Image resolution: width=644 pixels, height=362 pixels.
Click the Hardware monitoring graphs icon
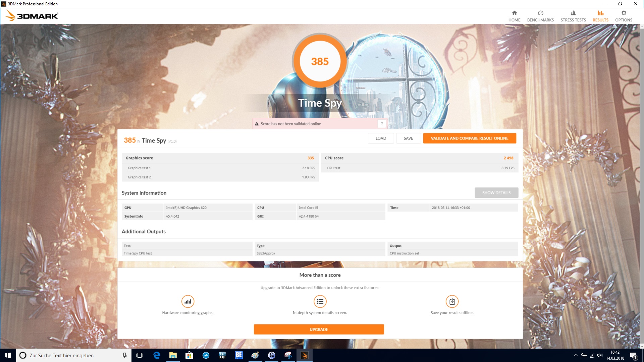188,301
